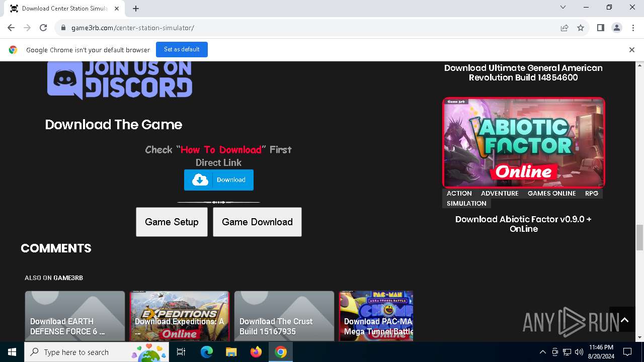Filter by the RPG tag
This screenshot has width=644, height=362.
pyautogui.click(x=592, y=193)
